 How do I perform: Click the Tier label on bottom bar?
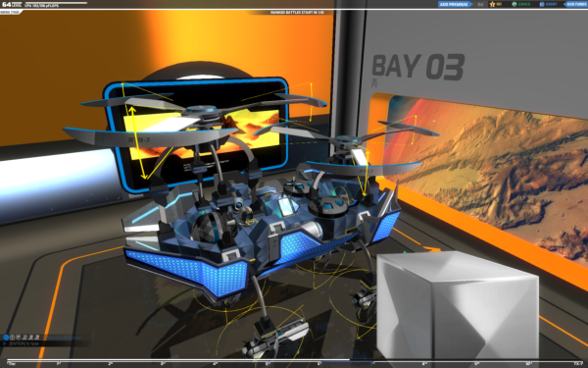(x=12, y=364)
